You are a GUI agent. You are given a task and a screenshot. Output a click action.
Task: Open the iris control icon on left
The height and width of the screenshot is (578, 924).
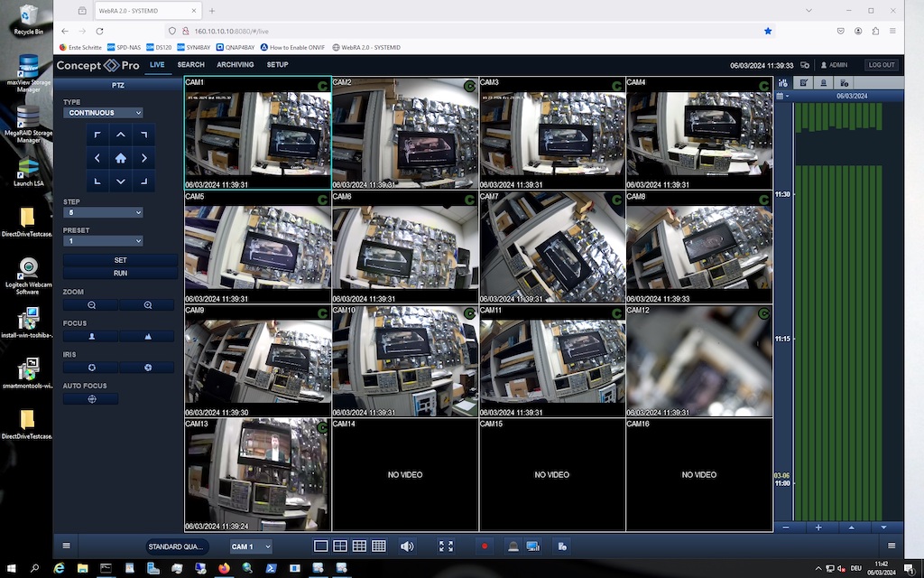[91, 368]
